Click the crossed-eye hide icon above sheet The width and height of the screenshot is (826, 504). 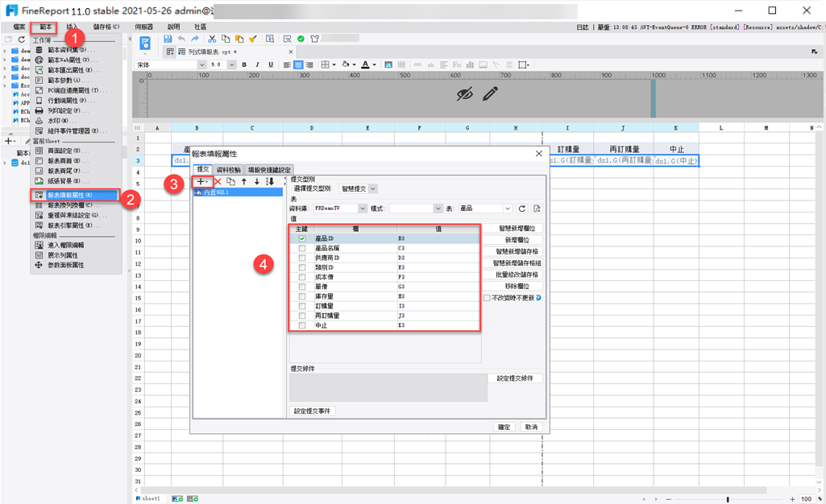[465, 94]
